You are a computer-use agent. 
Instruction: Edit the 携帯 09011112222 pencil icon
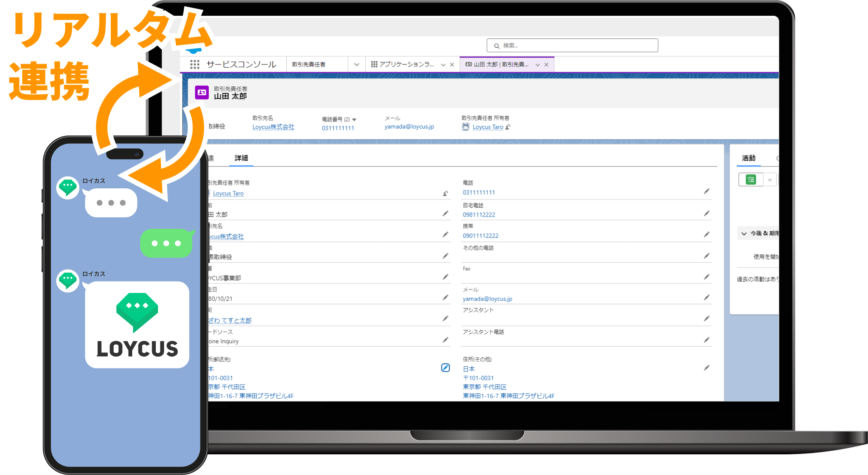pos(707,235)
